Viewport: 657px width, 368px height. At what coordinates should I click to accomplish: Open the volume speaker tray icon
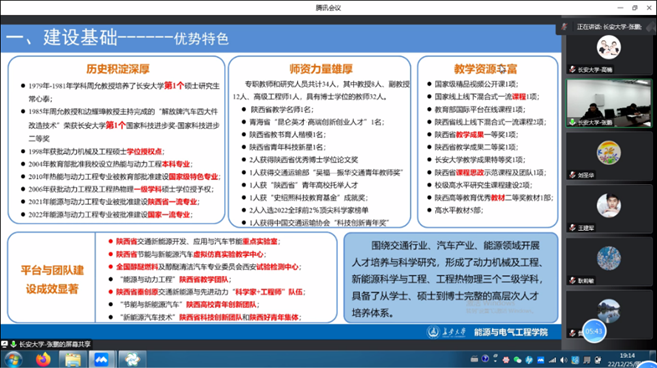(564, 360)
